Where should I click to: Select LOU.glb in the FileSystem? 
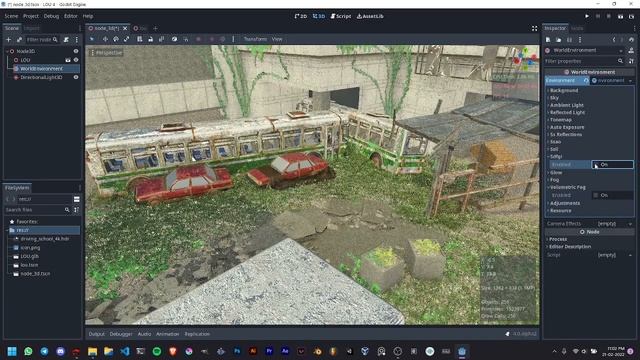29,256
